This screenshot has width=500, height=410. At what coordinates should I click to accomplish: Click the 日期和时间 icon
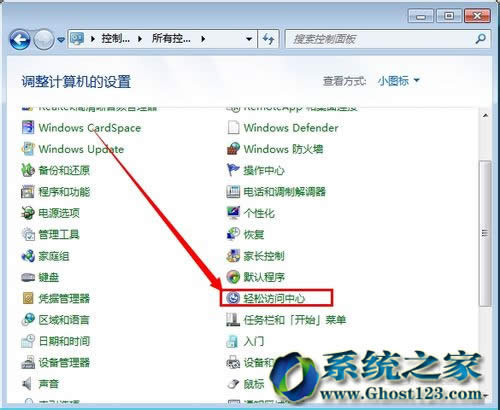tap(28, 341)
